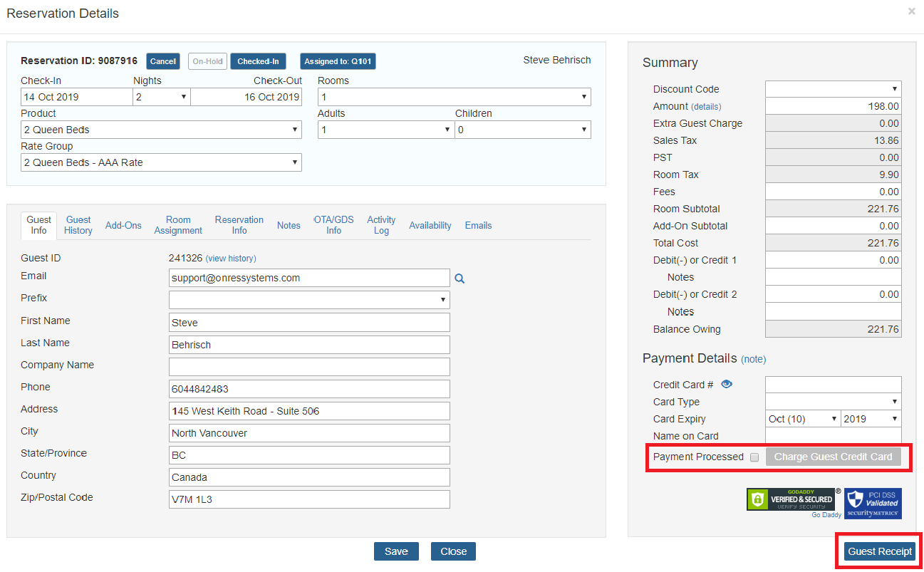Toggle credit card number visibility with eye icon

click(726, 383)
